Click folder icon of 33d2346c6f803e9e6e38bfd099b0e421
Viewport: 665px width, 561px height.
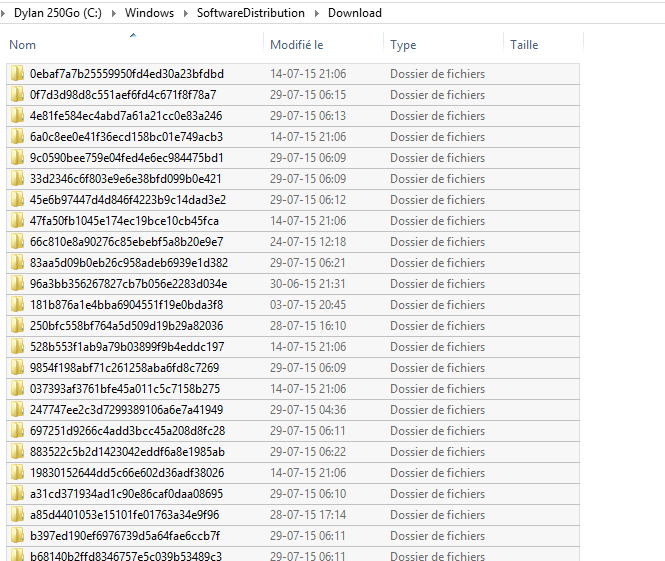tap(17, 179)
